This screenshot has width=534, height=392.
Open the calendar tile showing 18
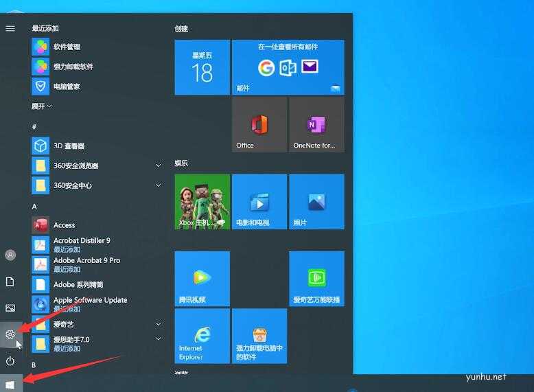point(202,67)
